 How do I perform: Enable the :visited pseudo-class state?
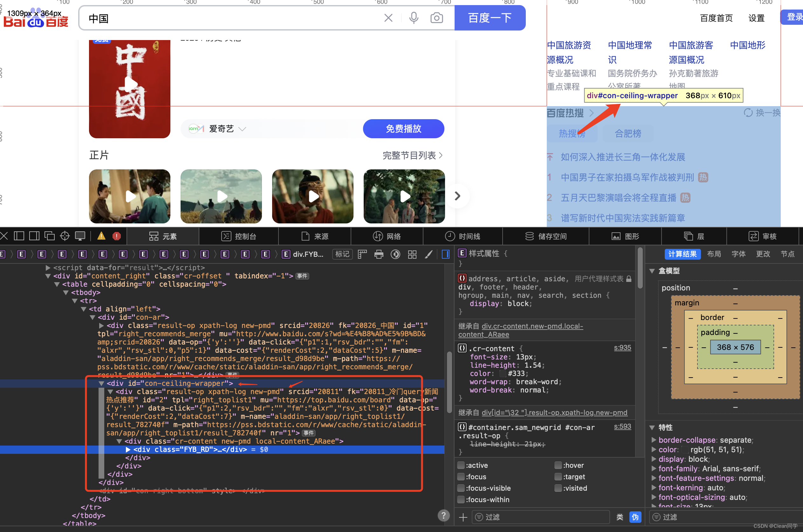(558, 488)
